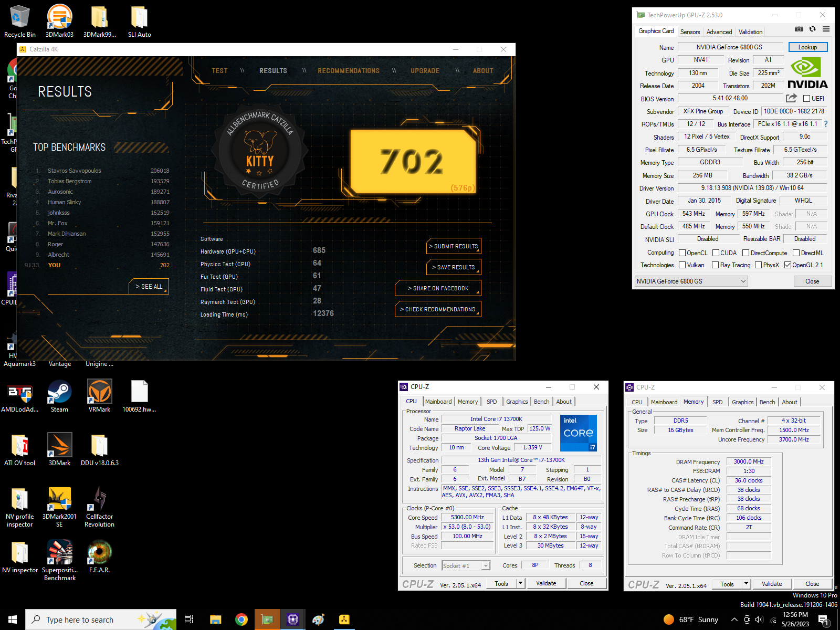Click SEE ALL top benchmarks
This screenshot has width=840, height=630.
[x=149, y=287]
